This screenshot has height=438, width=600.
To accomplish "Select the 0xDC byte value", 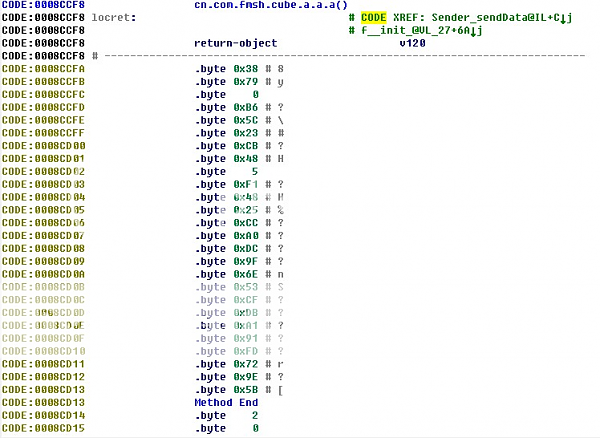I will 245,248.
